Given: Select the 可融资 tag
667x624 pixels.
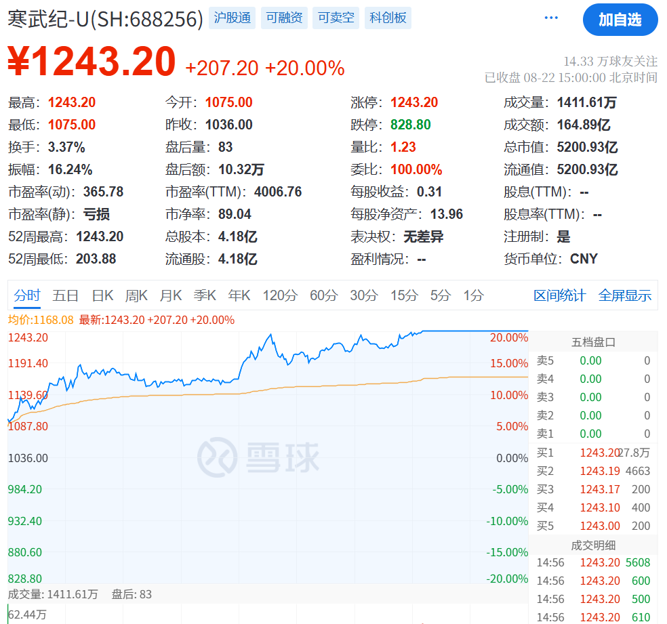Looking at the screenshot, I should pos(284,18).
